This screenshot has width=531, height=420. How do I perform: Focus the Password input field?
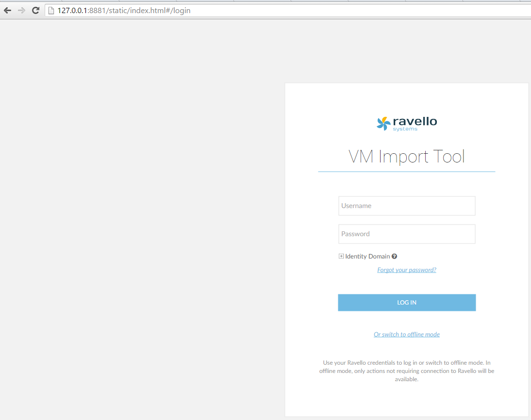click(407, 234)
